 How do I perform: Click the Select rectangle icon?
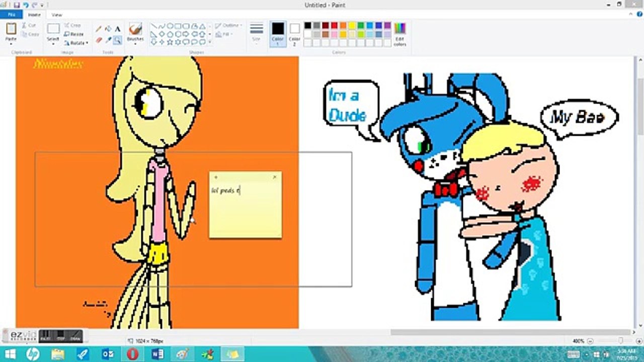[53, 29]
